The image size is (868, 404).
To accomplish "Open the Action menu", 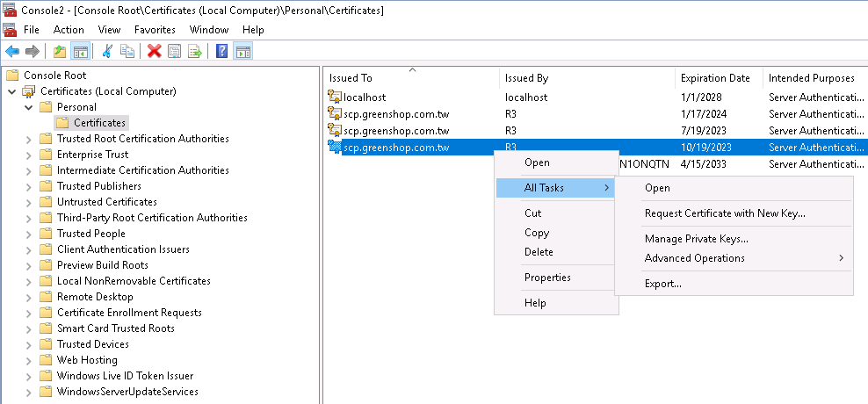I will tap(69, 30).
